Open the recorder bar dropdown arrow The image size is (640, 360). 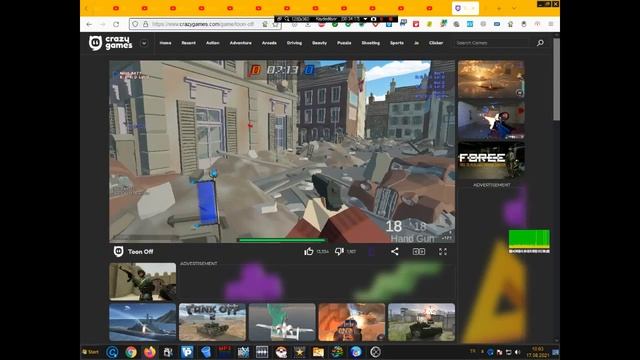tap(365, 19)
